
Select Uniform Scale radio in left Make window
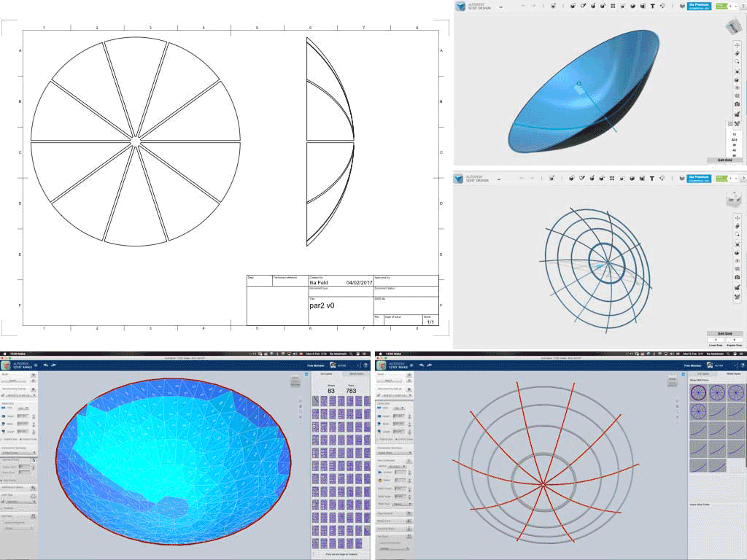pos(20,439)
